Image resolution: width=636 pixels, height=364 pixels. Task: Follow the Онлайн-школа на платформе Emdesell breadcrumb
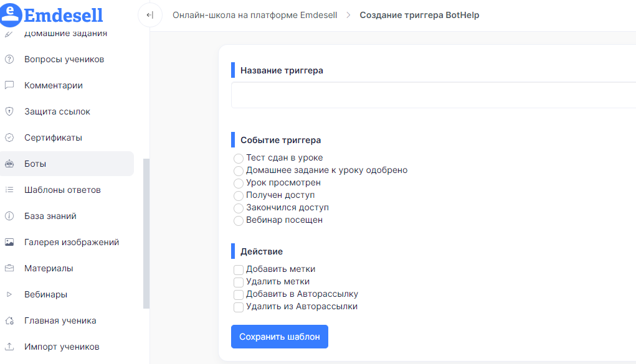pyautogui.click(x=255, y=15)
